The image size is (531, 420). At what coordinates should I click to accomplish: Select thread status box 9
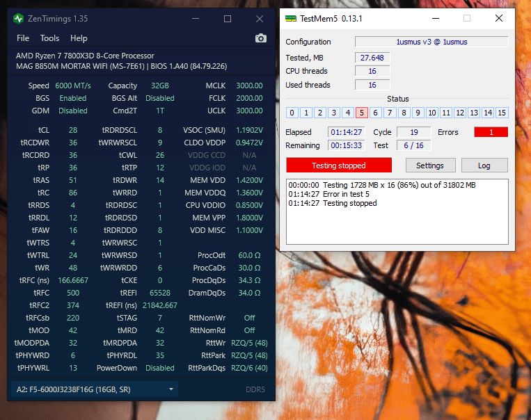pos(418,113)
